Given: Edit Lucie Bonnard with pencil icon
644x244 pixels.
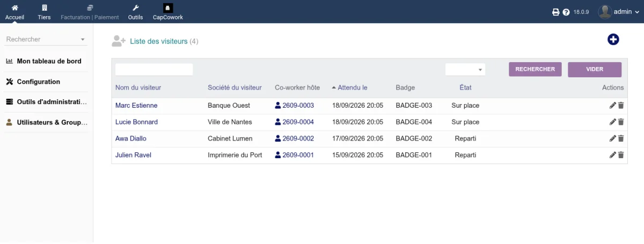Looking at the screenshot, I should 613,122.
